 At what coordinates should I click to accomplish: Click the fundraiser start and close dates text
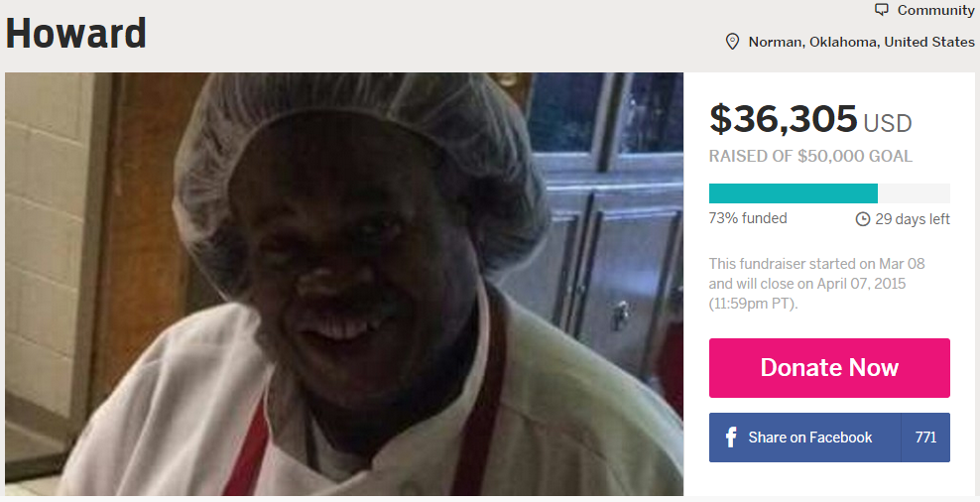point(817,283)
